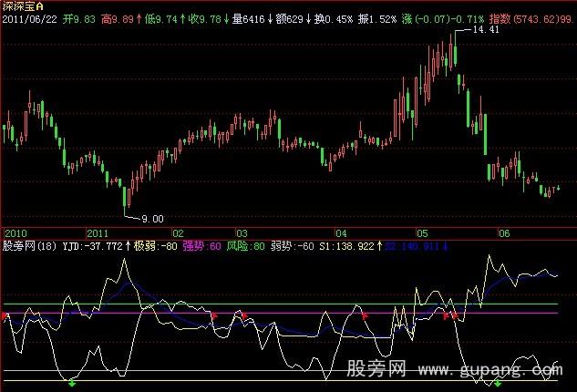Image resolution: width=577 pixels, height=392 pixels.
Task: Click the red arrow marker below 04
Action: 365,315
